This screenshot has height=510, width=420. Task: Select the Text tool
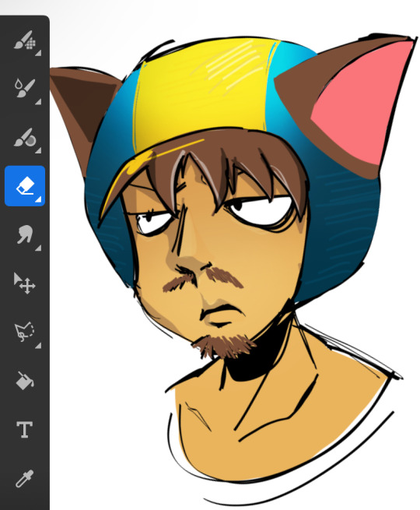tap(25, 429)
